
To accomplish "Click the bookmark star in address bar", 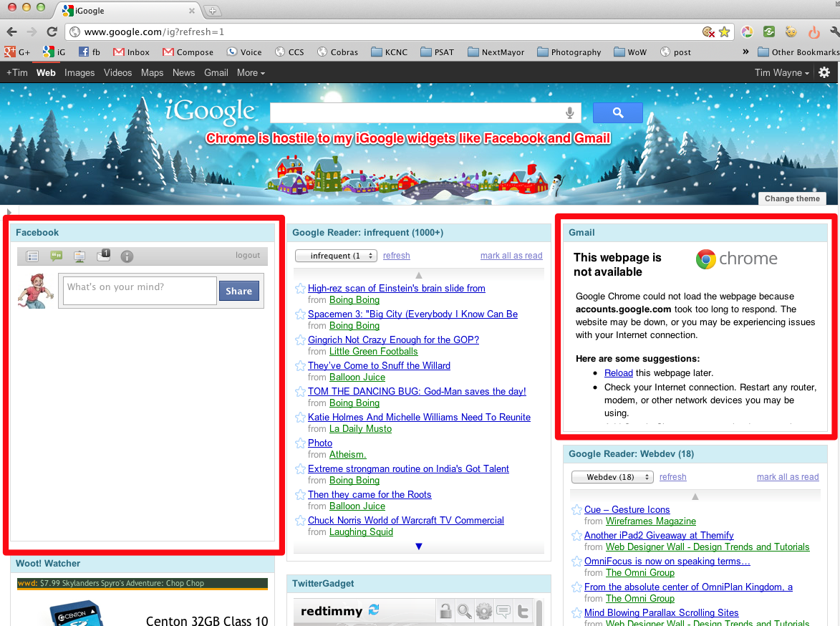I will [x=724, y=32].
